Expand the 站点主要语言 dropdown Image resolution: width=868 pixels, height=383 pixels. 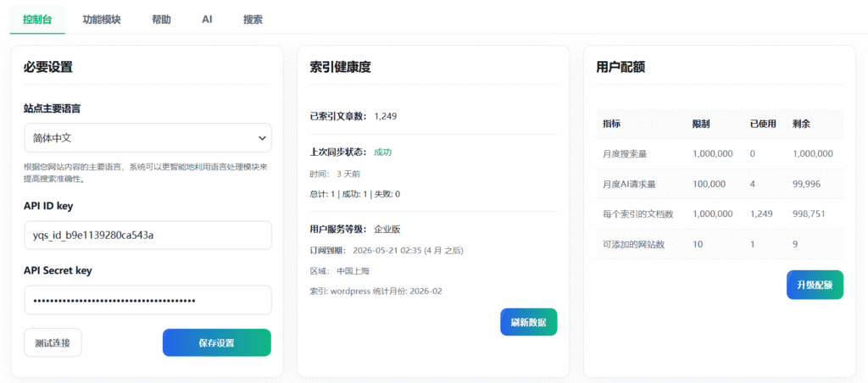147,137
